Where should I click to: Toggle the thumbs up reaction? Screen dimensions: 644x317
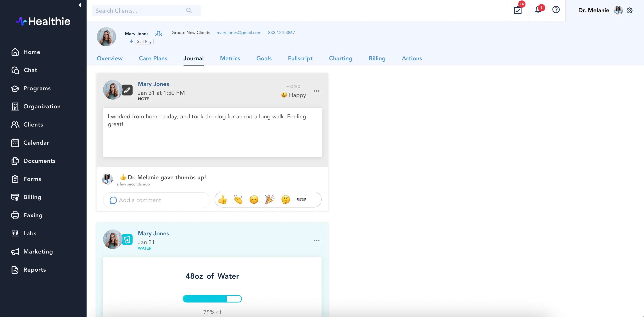[x=222, y=200]
